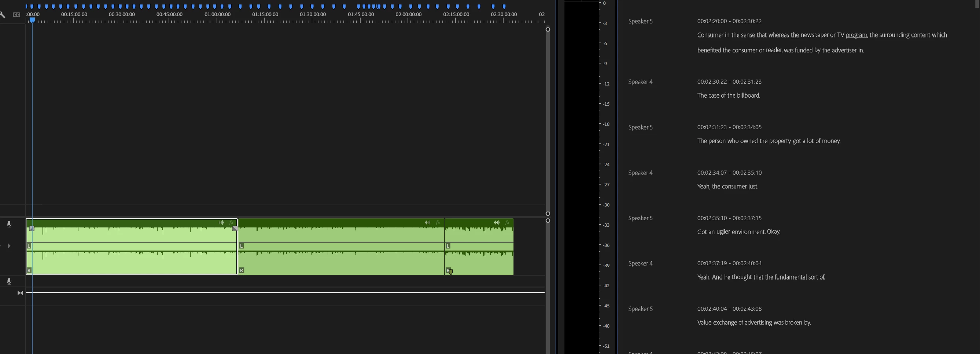Select transcript line 'The case of the billboard.'
Screen dimensions: 980x354
tap(729, 95)
